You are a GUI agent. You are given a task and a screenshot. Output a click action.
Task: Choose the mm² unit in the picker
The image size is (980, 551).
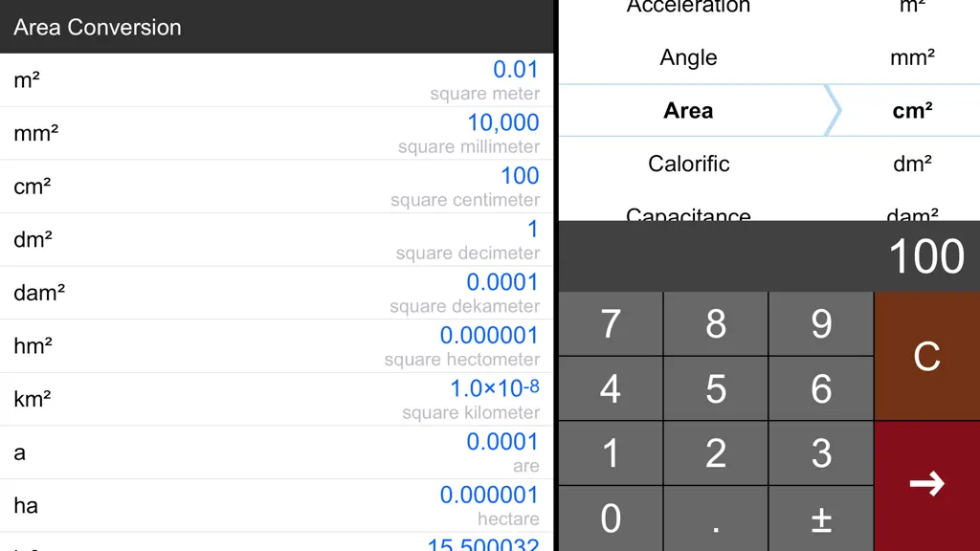pyautogui.click(x=912, y=57)
